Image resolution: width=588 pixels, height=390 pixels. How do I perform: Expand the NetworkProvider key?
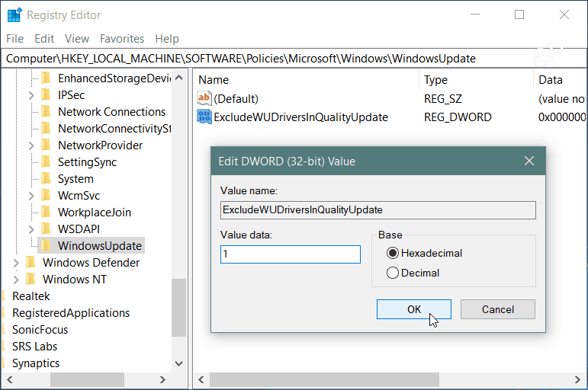31,145
